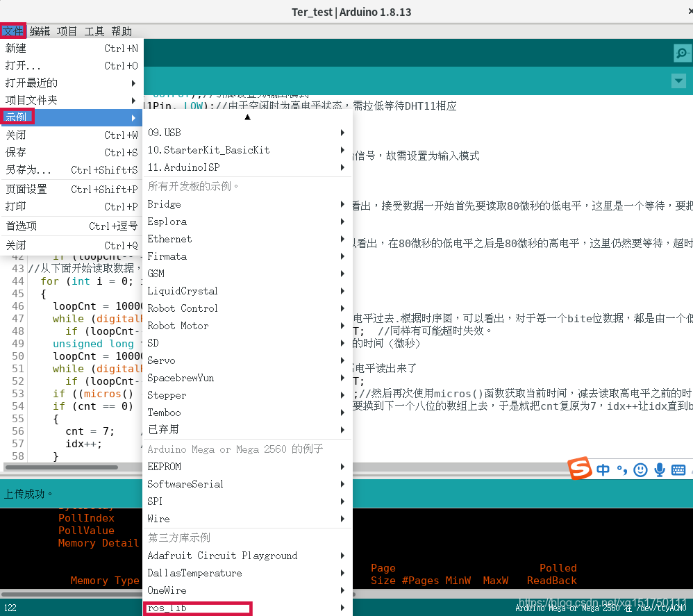Click Memory Detail text in console

pyautogui.click(x=99, y=543)
